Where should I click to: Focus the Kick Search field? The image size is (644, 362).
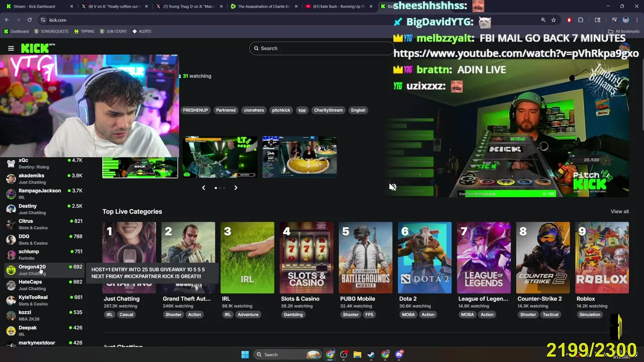[x=322, y=48]
